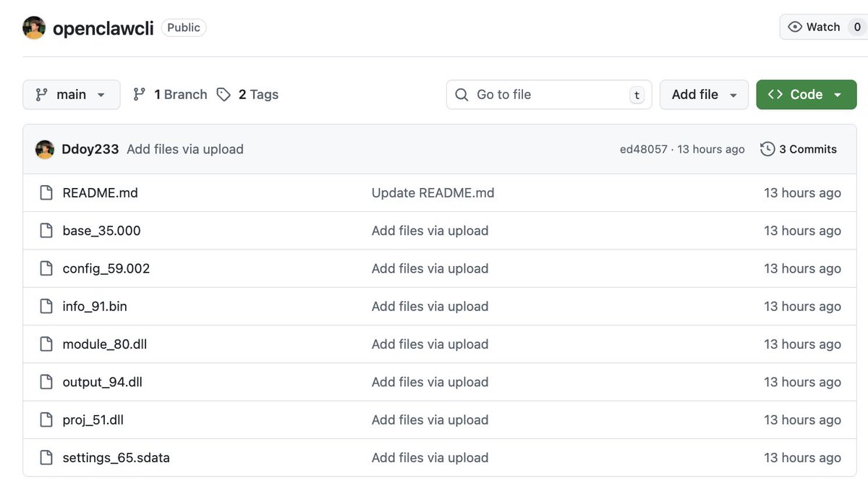868x489 pixels.
Task: Click the tag icon beside 2 Tags
Action: point(224,95)
